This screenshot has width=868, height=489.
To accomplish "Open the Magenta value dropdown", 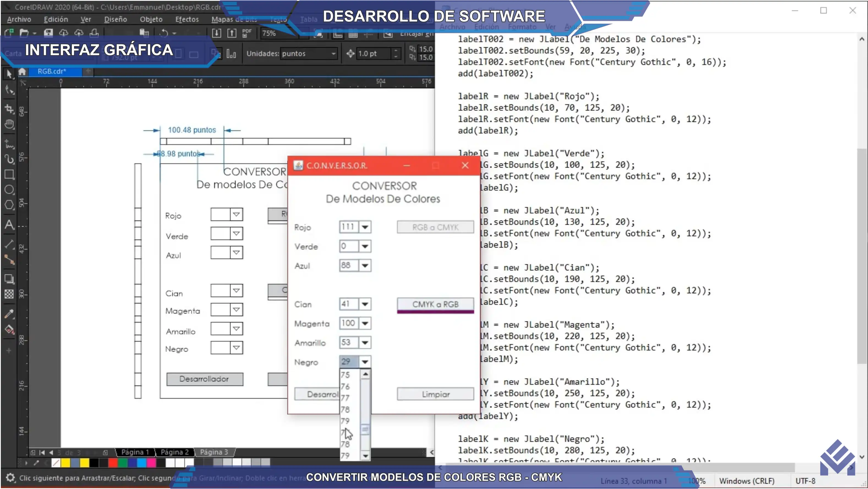I will 365,323.
